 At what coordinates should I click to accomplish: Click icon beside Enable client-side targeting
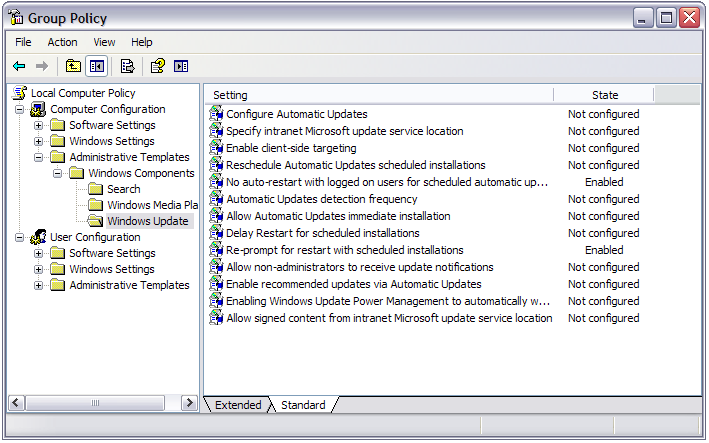(x=216, y=148)
